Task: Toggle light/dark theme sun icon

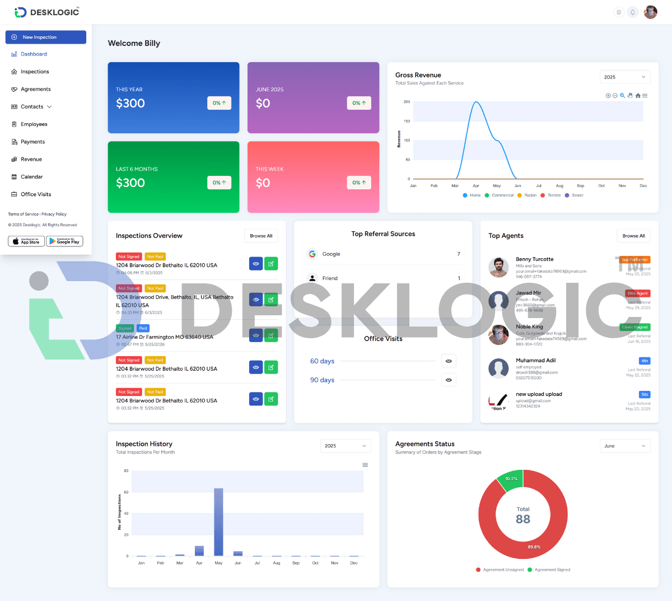Action: [x=619, y=12]
